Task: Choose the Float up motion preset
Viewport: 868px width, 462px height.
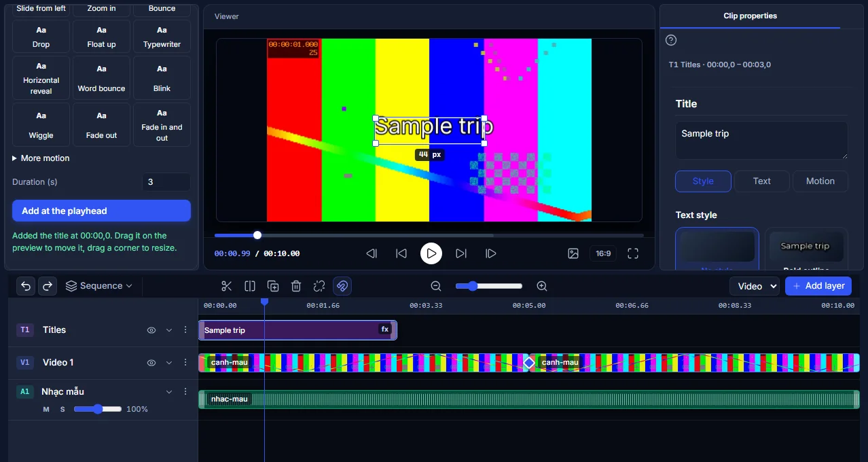Action: (101, 37)
